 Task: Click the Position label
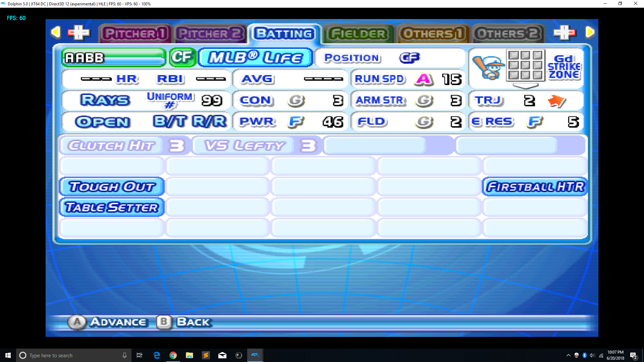coord(352,58)
